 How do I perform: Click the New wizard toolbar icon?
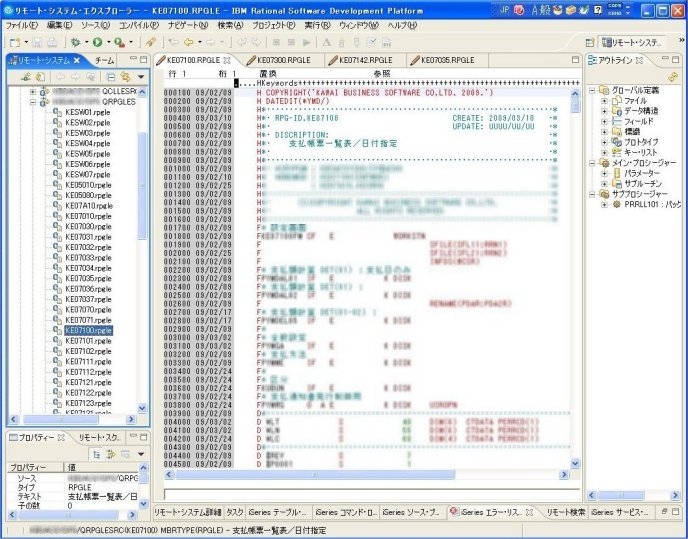tap(15, 42)
